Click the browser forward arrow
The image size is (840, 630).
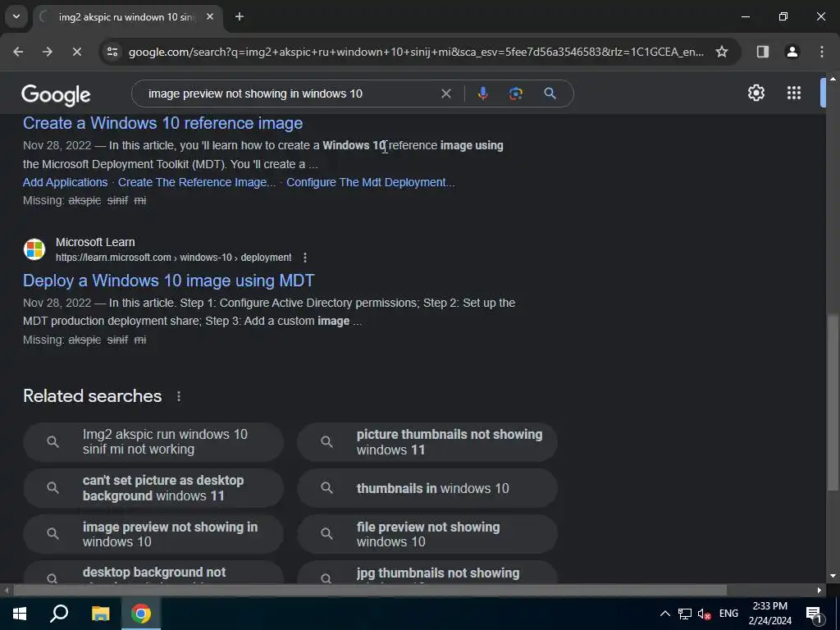point(47,52)
